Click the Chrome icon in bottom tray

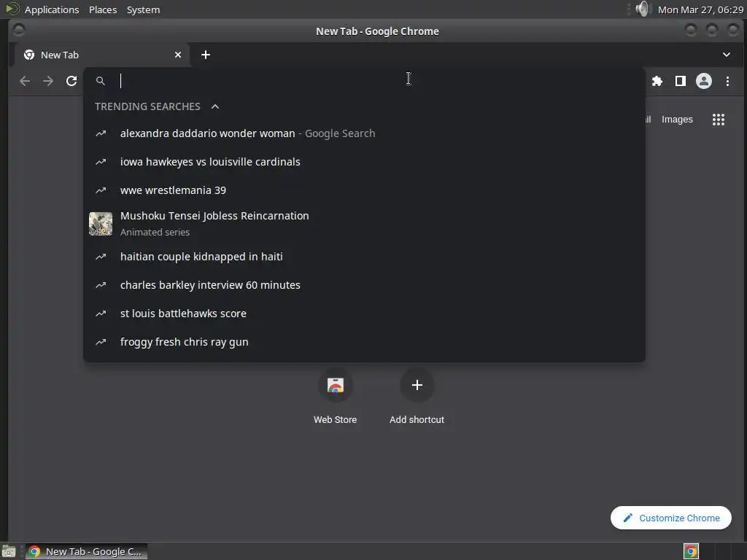point(691,551)
